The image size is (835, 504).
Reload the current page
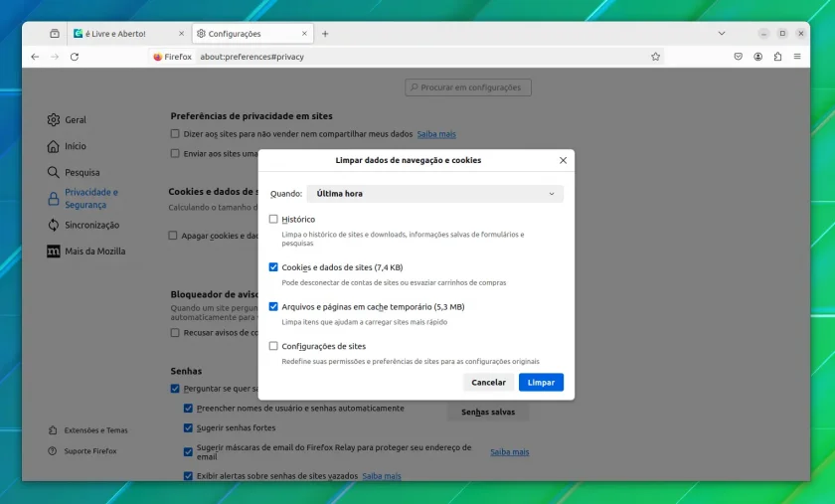[x=75, y=57]
